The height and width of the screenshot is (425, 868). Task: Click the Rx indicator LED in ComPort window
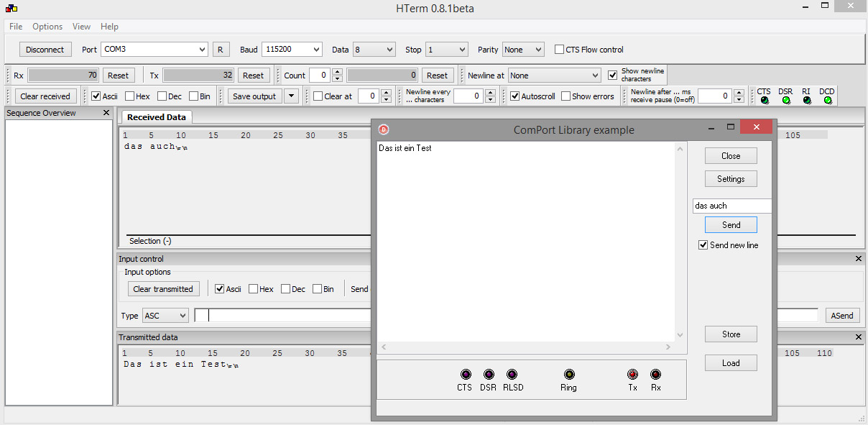[x=655, y=375]
